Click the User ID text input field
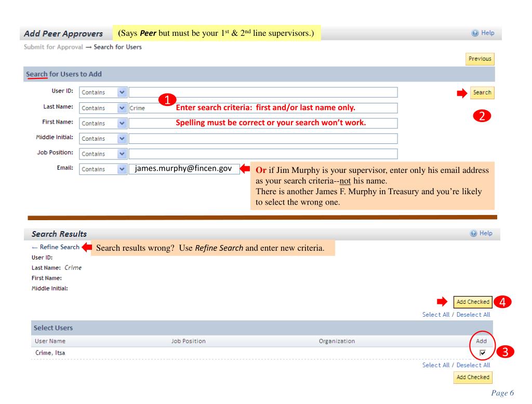This screenshot has width=532, height=404. [263, 92]
